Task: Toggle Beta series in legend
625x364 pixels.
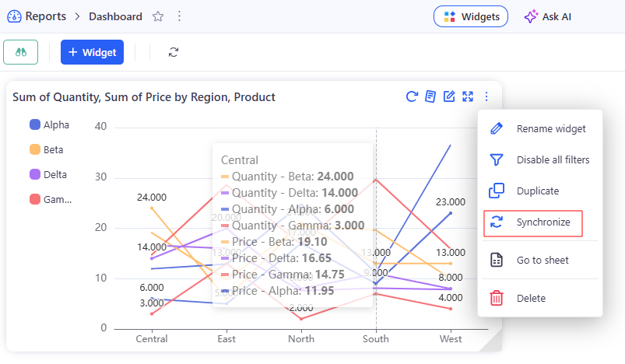Action: pos(46,149)
